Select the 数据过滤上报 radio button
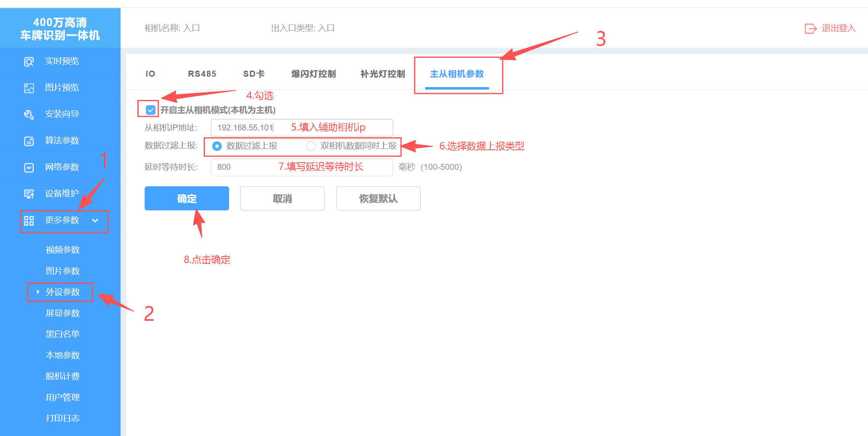 tap(217, 146)
